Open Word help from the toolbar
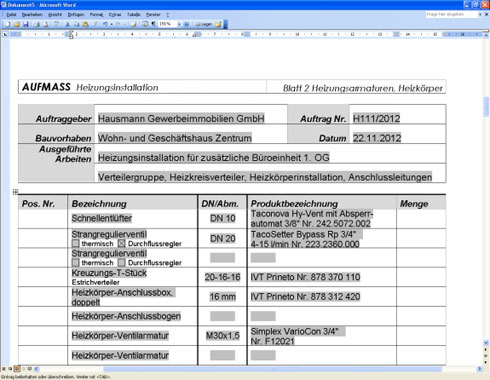The width and height of the screenshot is (490, 380). (187, 24)
